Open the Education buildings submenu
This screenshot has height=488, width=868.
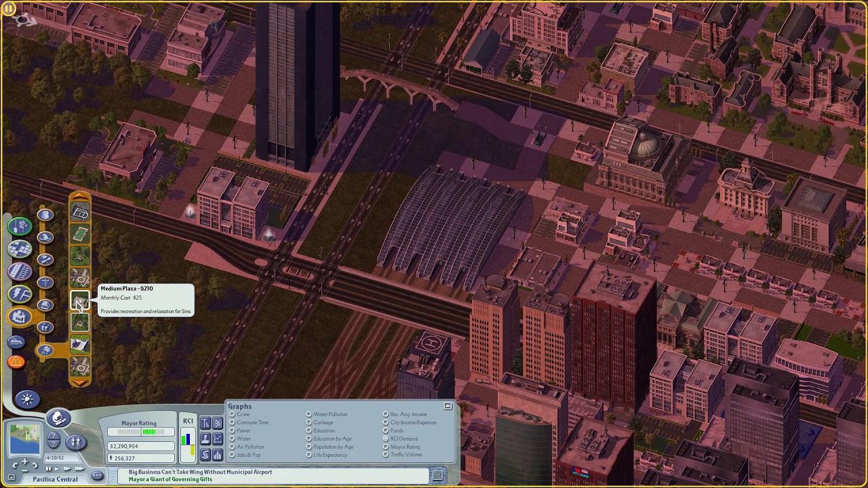point(45,260)
